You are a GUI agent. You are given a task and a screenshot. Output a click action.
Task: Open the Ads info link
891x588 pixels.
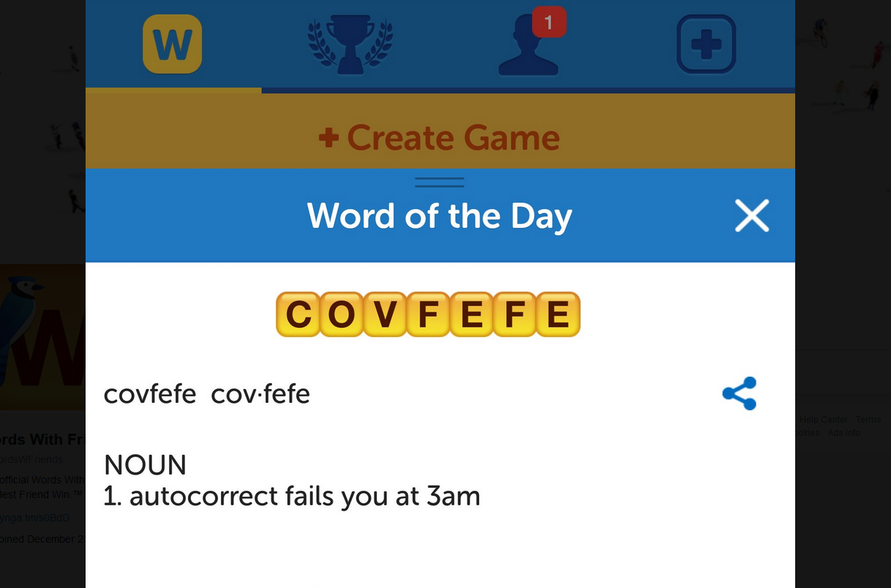844,433
